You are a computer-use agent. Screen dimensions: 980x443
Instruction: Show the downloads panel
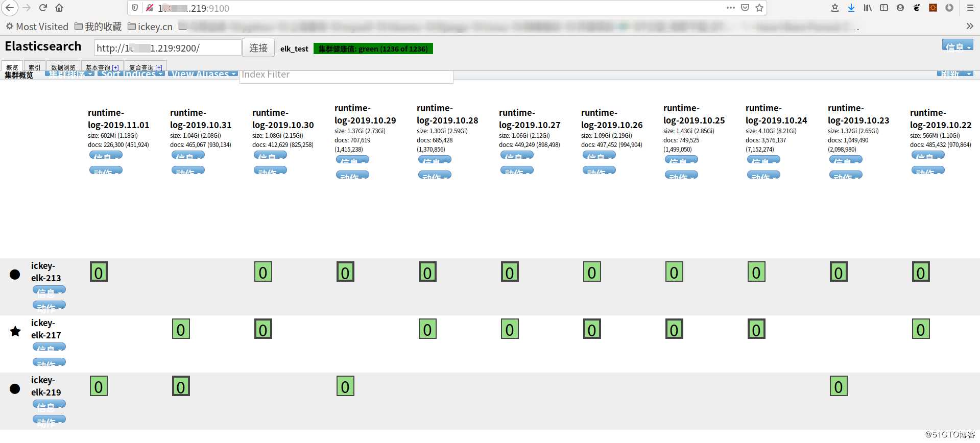coord(851,8)
